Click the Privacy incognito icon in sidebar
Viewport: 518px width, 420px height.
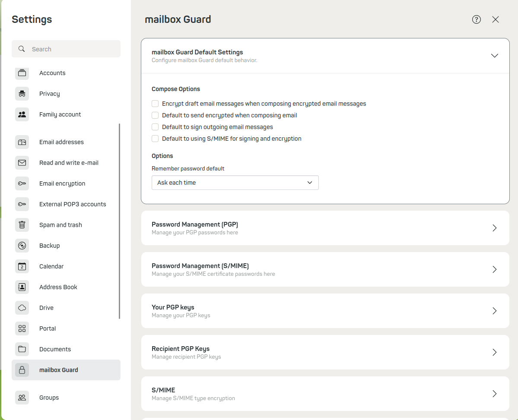pos(22,94)
